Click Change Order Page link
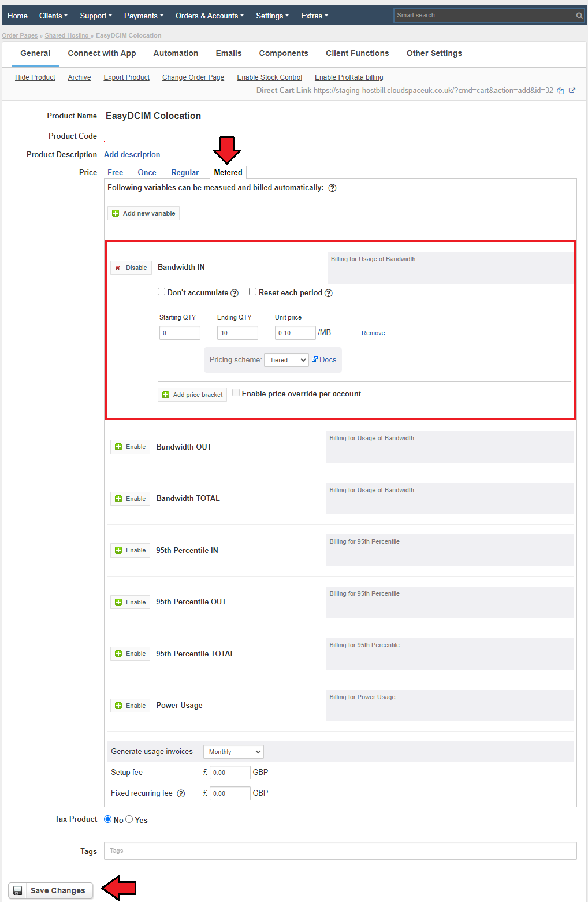588x902 pixels. pos(193,77)
